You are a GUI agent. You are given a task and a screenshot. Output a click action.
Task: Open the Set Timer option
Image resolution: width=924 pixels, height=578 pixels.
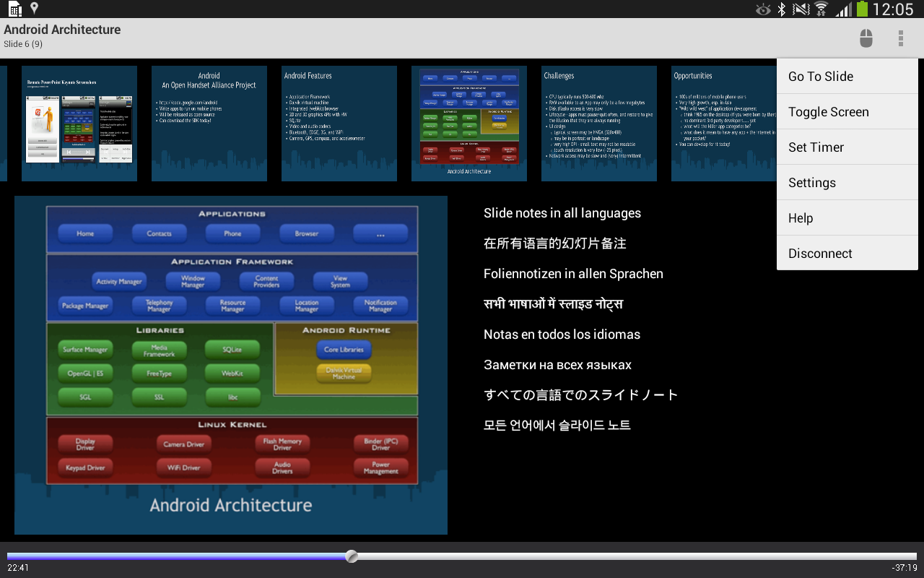click(x=847, y=147)
